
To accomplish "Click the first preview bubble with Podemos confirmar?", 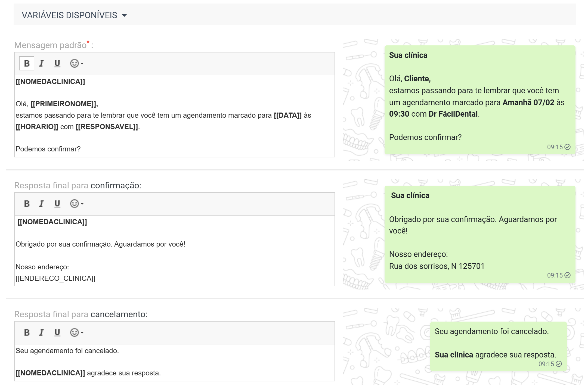I will point(480,100).
